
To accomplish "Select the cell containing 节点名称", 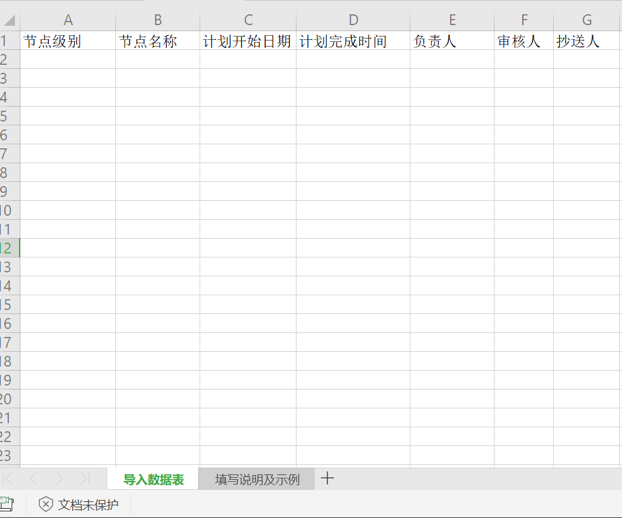I will pos(158,41).
